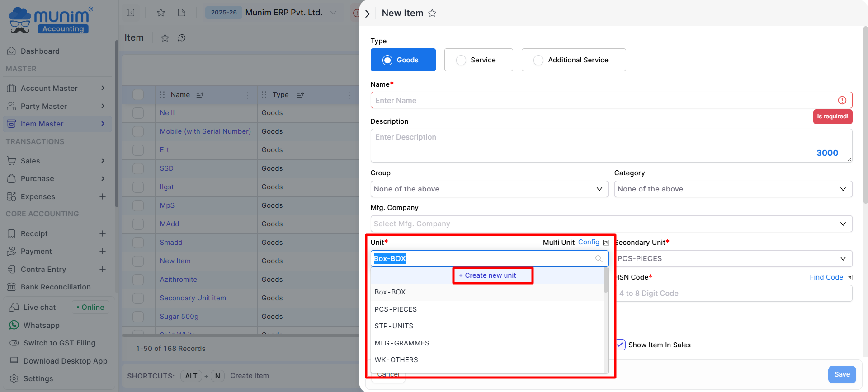The image size is (868, 392).
Task: Choose PCS-PIECES from the unit list
Action: pos(396,309)
